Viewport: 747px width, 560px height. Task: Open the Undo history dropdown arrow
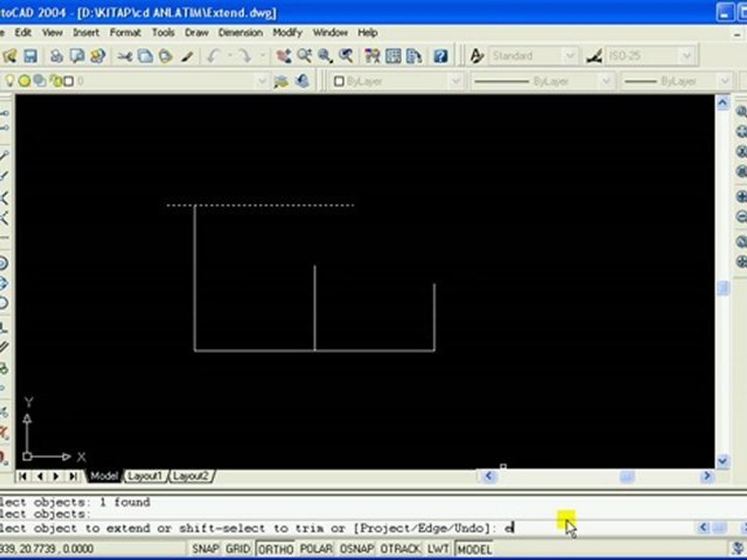[230, 55]
